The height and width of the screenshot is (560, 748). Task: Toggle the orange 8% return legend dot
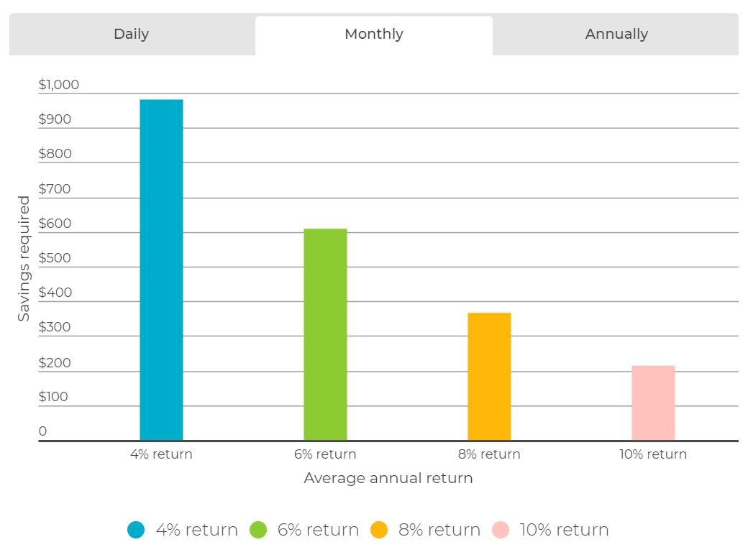(x=379, y=530)
